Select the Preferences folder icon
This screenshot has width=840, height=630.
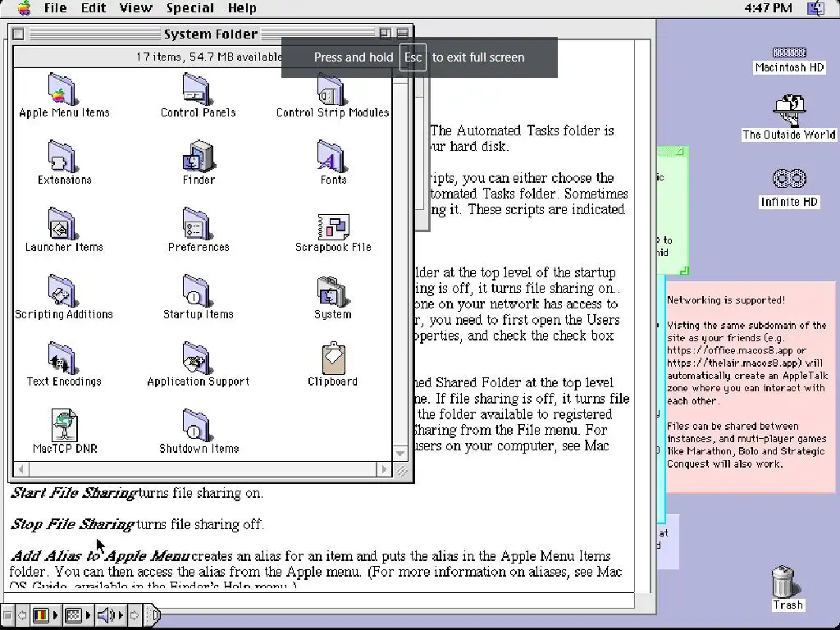(197, 224)
